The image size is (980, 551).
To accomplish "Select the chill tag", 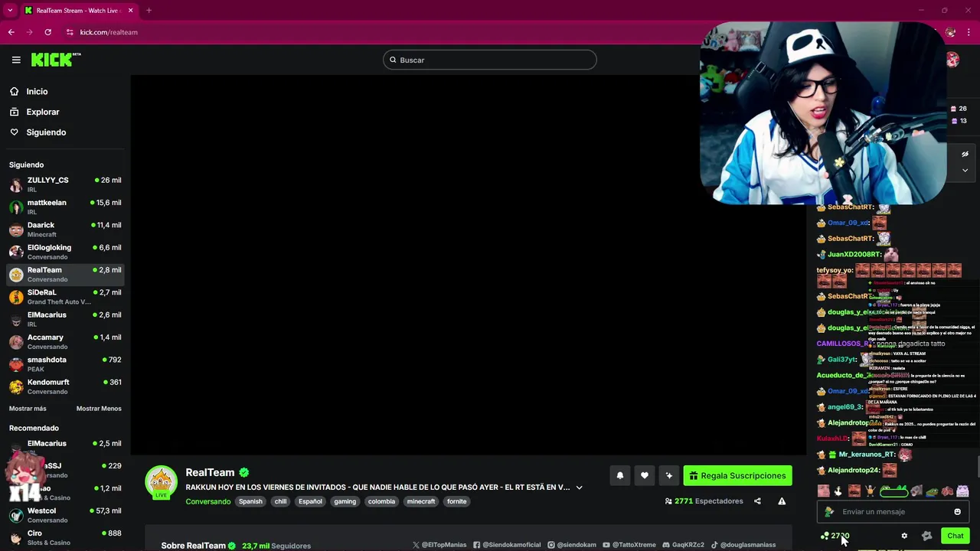I will pos(280,501).
